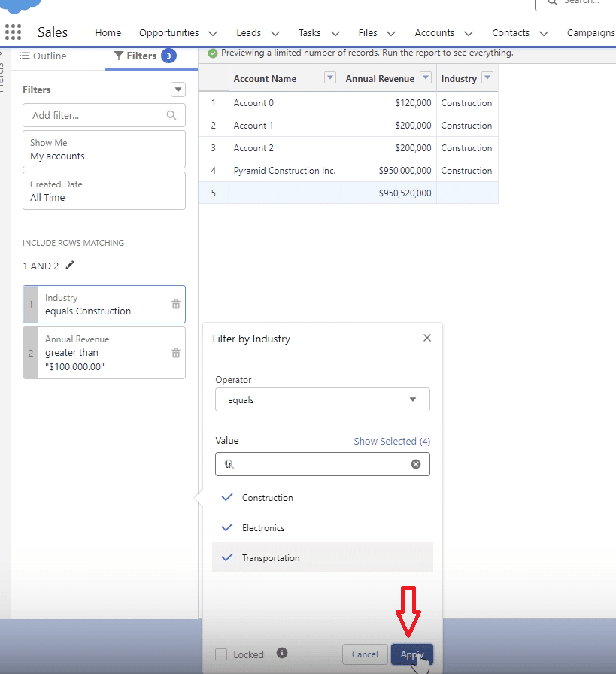Delete the Annual Revenue filter with trash icon

pyautogui.click(x=176, y=354)
